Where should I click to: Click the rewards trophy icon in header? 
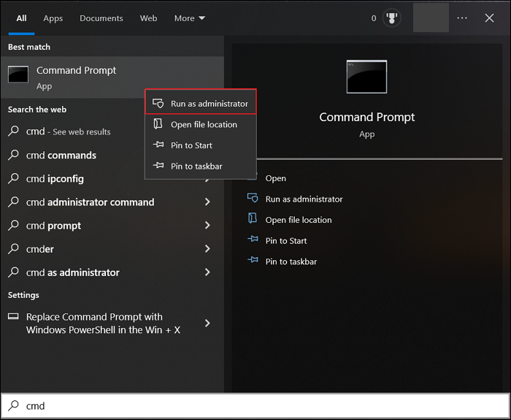[393, 18]
